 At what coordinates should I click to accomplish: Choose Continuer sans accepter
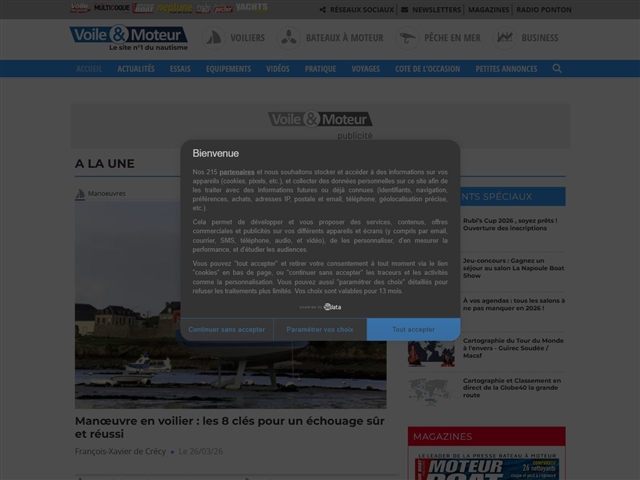(x=227, y=329)
